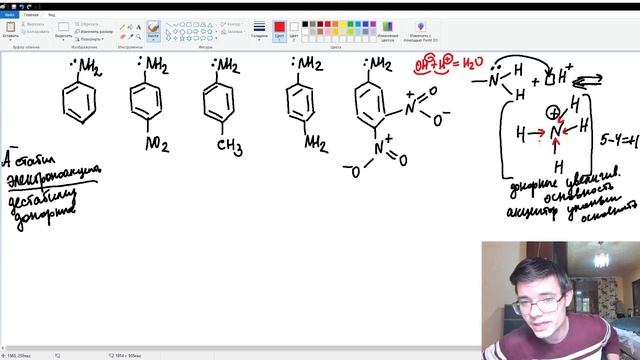The width and height of the screenshot is (640, 360).
Task: Switch to the Home (Главная) tab
Action: click(31, 15)
